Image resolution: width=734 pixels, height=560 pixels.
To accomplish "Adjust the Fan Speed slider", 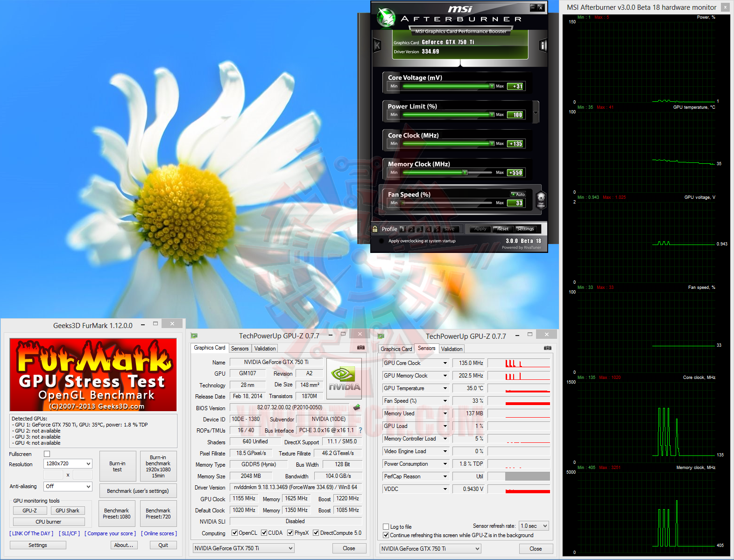I will 448,203.
